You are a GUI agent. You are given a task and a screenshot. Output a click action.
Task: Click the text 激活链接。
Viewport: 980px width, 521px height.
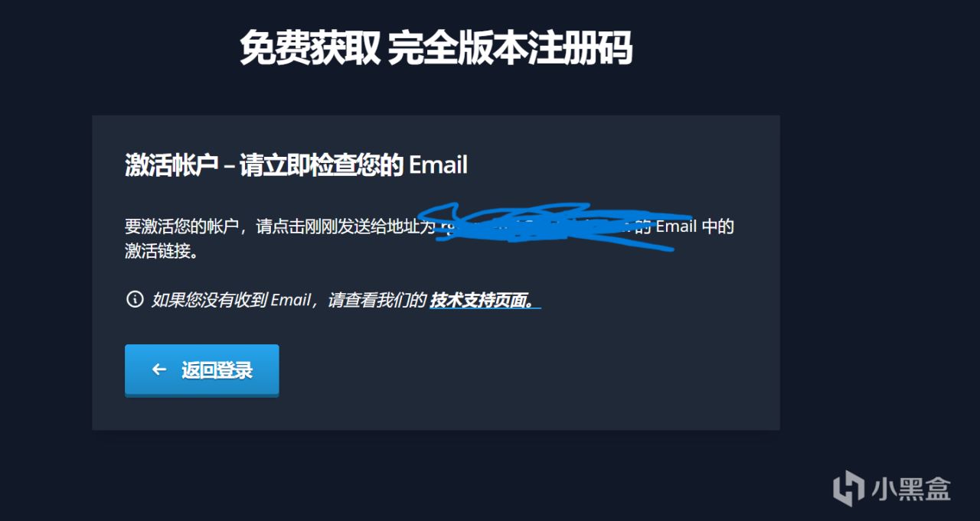(162, 250)
